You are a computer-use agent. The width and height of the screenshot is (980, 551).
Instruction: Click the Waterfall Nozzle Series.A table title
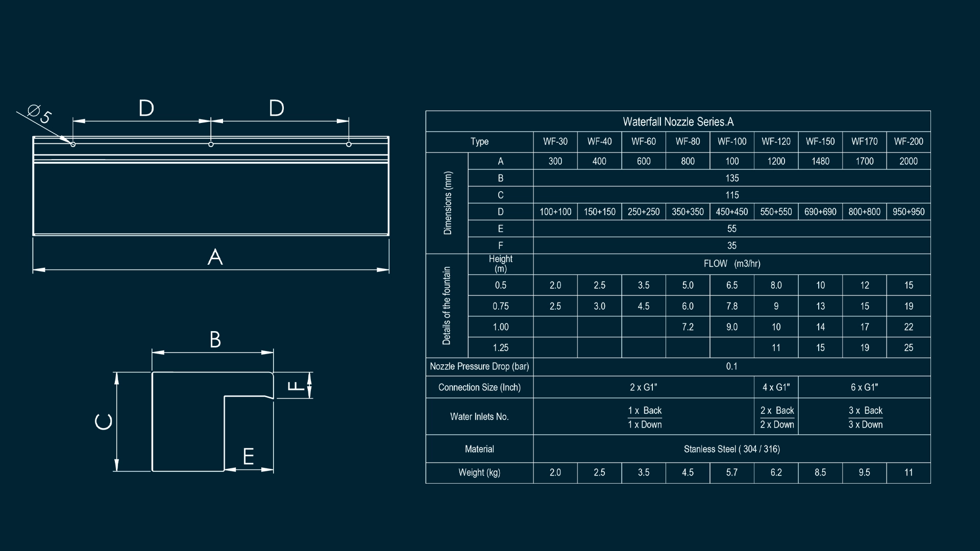[678, 121]
